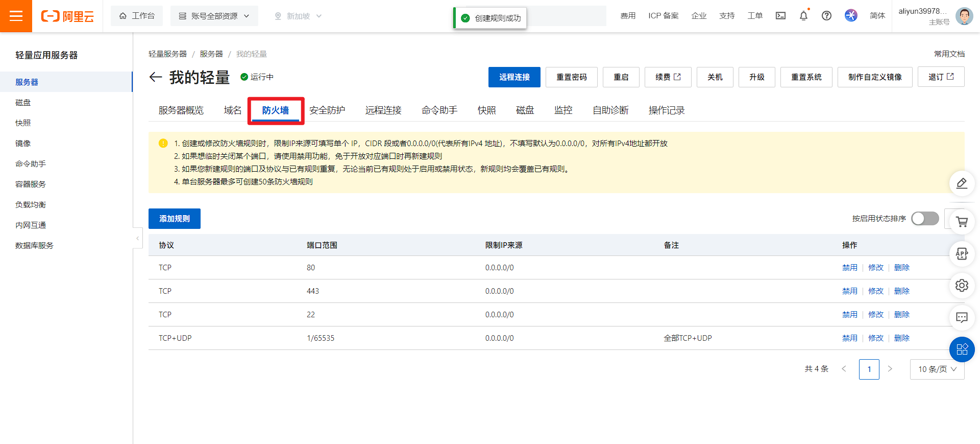
Task: Select page 1 in pagination
Action: coord(869,369)
